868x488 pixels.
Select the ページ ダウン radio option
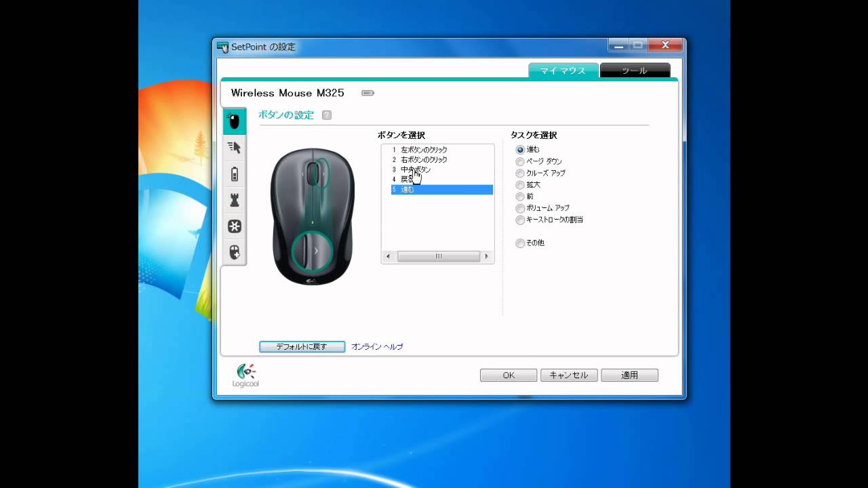click(x=520, y=162)
